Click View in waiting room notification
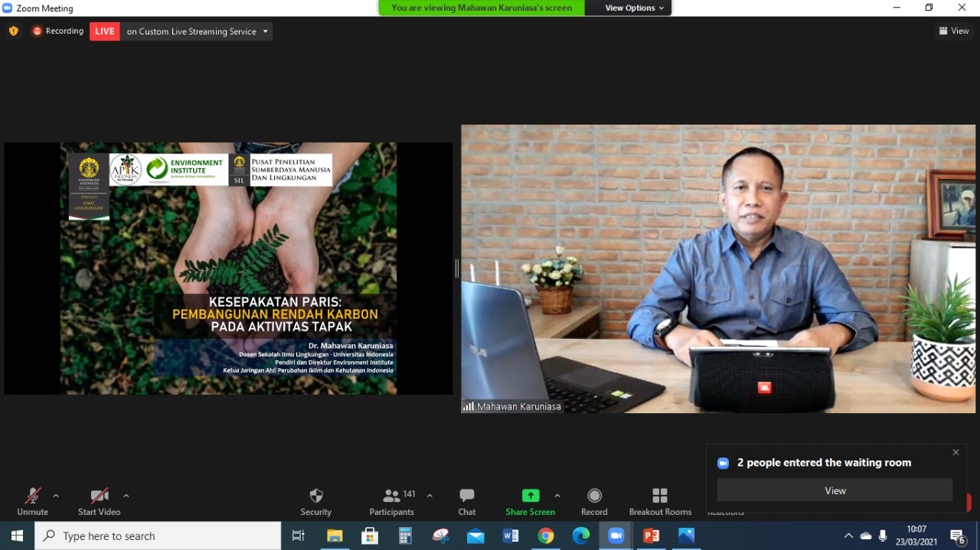The height and width of the screenshot is (550, 980). click(x=835, y=490)
